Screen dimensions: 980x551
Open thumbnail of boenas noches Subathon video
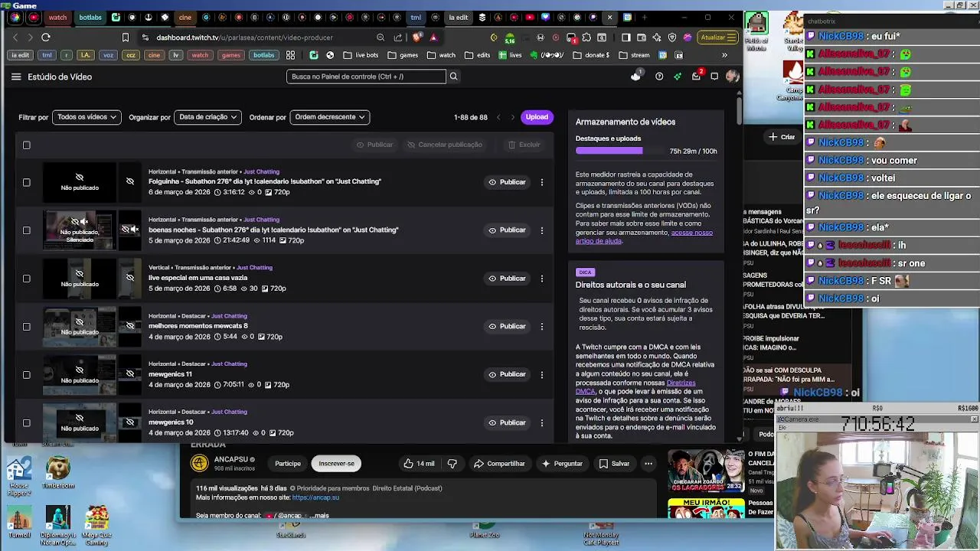[x=80, y=230]
